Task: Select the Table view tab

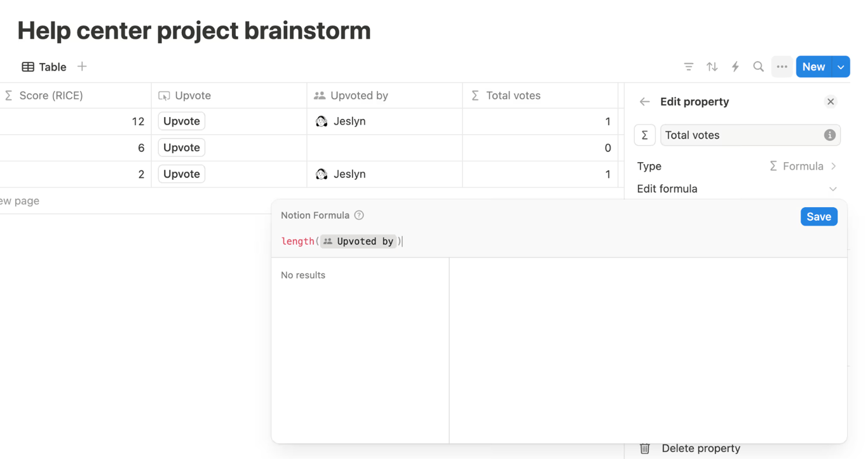Action: [44, 67]
